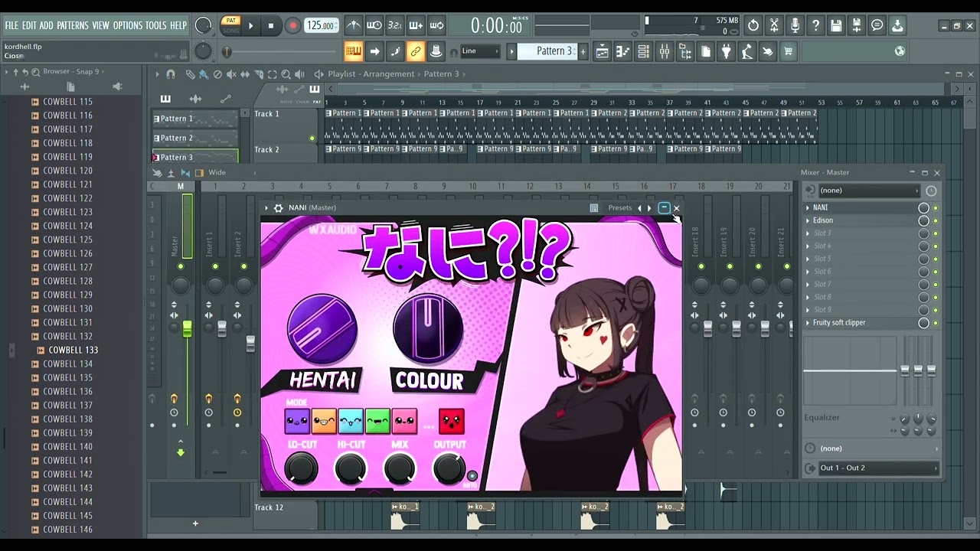This screenshot has width=980, height=551.
Task: Open the help question mark icon
Action: click(x=815, y=25)
